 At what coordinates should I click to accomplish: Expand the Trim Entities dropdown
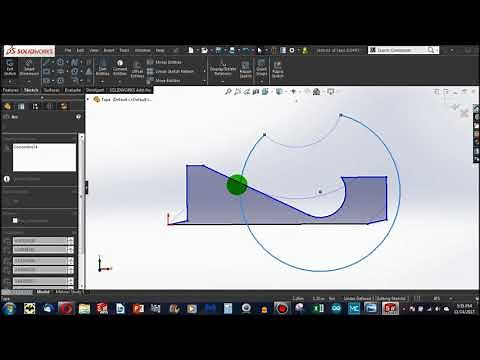pos(102,81)
